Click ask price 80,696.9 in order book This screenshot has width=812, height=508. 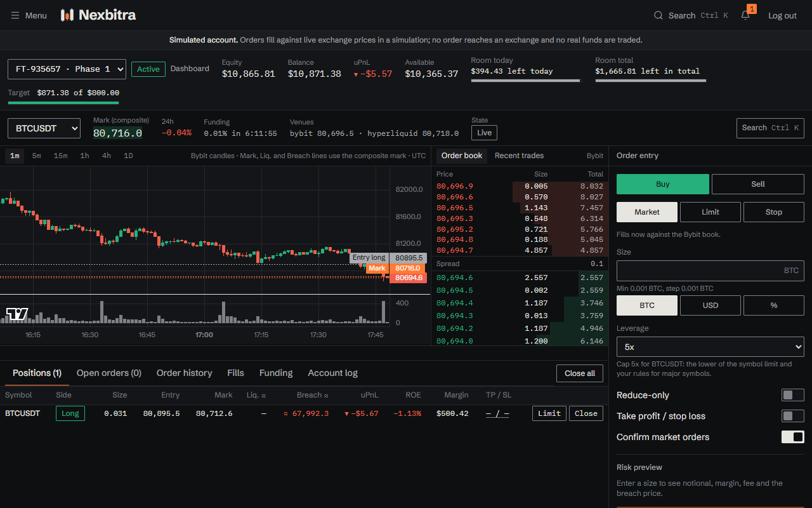click(x=455, y=186)
